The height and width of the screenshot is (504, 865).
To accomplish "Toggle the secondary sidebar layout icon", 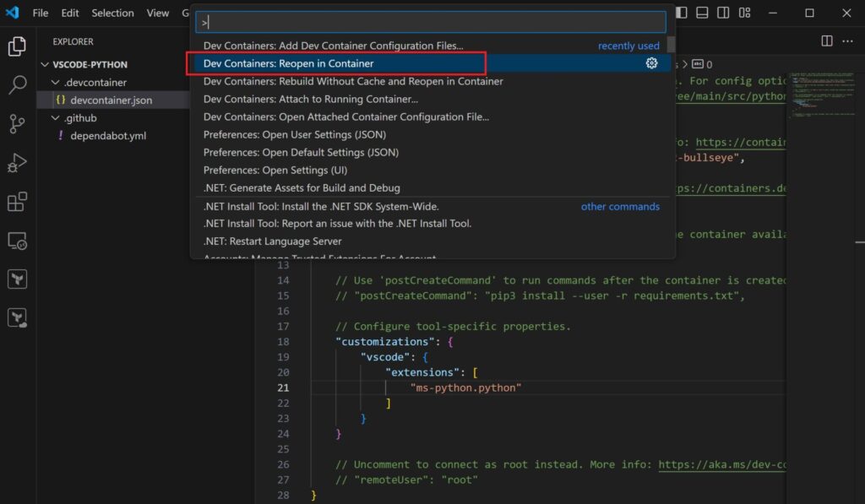I will tap(723, 13).
